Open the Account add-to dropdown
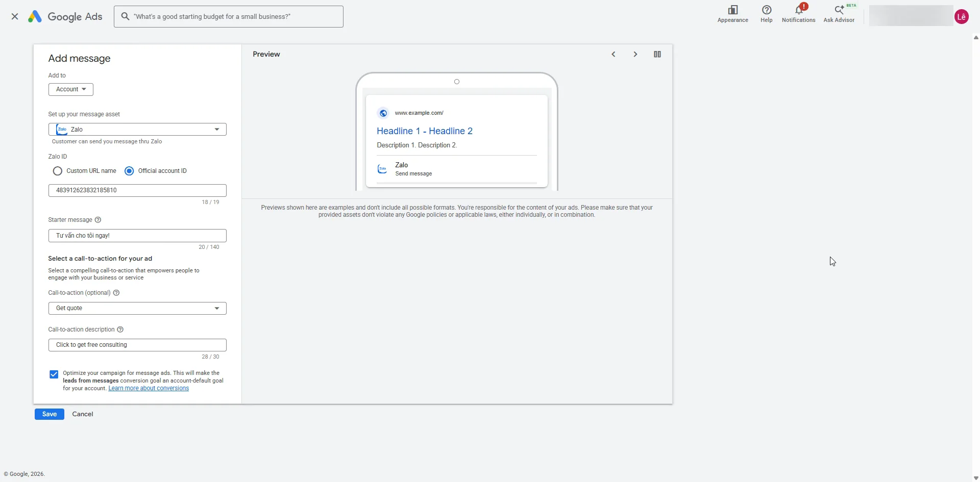 71,89
